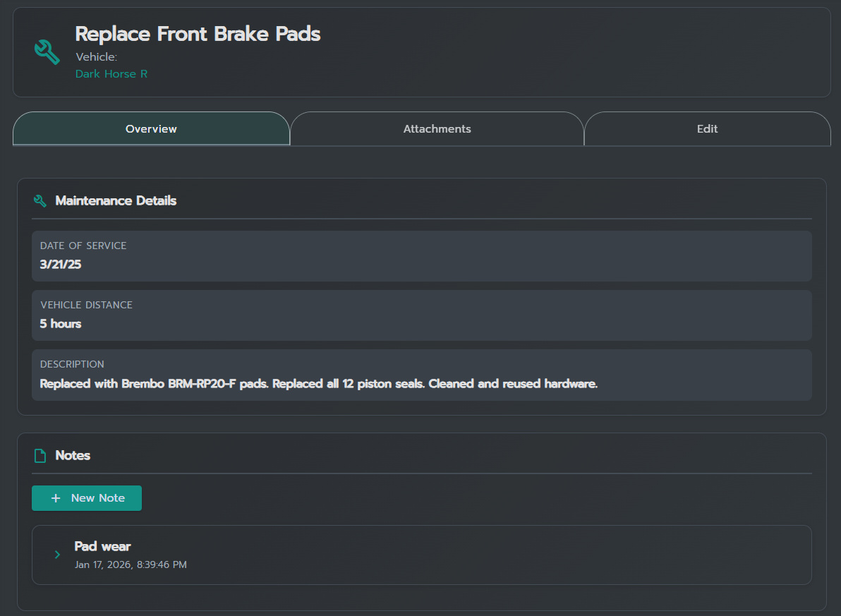Click the Maintenance Details heading

[x=116, y=201]
